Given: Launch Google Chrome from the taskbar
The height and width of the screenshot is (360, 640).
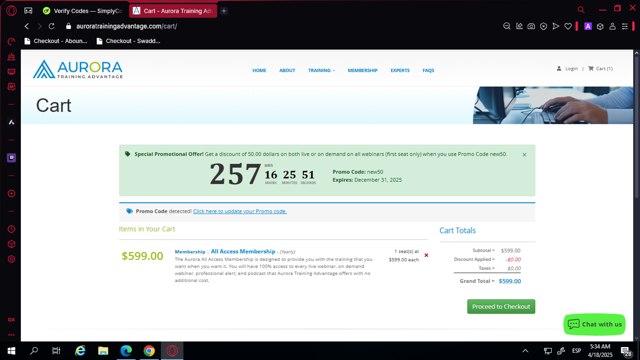Looking at the screenshot, I should pos(149,351).
